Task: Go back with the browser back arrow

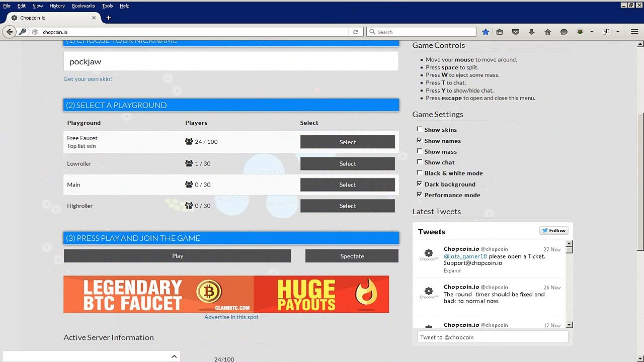Action: click(10, 32)
